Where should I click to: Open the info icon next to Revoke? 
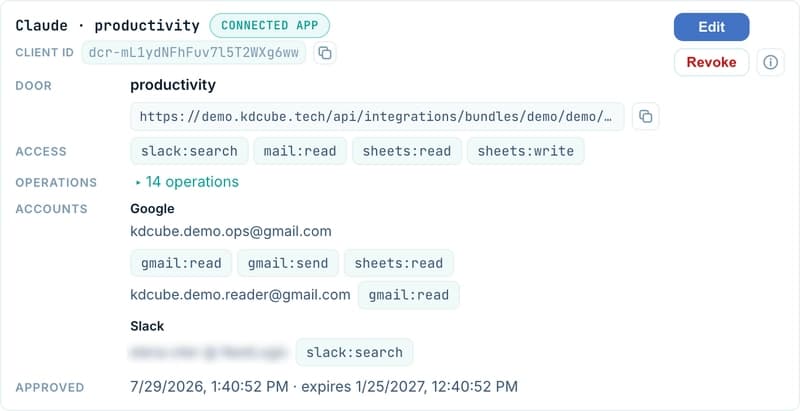pos(770,62)
